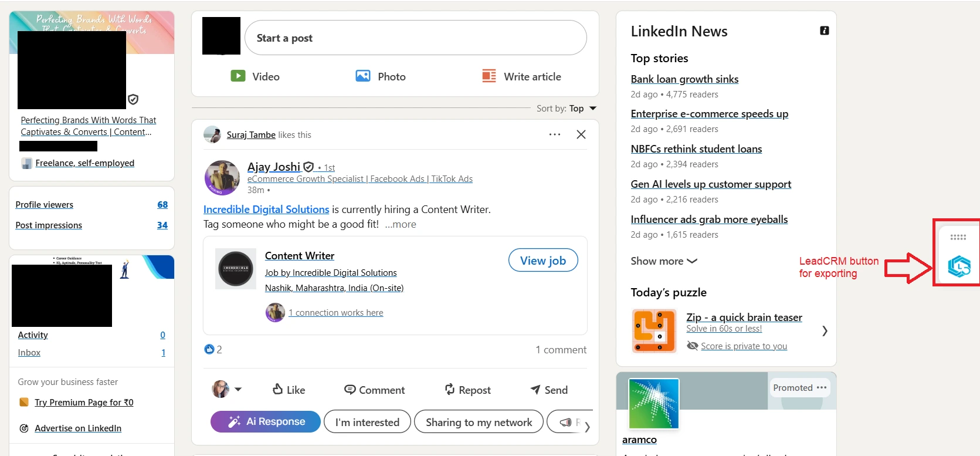Click the aramco logo in promoted ad
Screen dimensions: 980x456
(653, 403)
